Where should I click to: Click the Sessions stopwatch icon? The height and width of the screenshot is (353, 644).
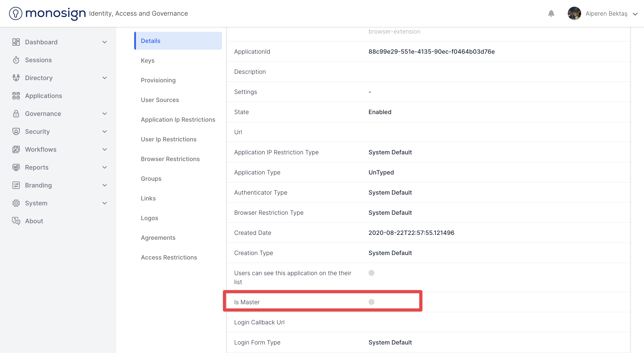coord(16,60)
